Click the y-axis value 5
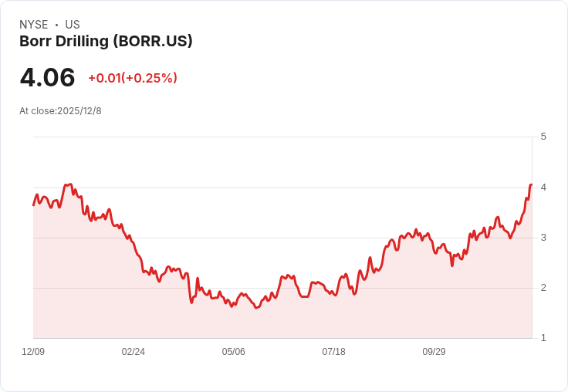Image resolution: width=568 pixels, height=392 pixels. pyautogui.click(x=543, y=137)
